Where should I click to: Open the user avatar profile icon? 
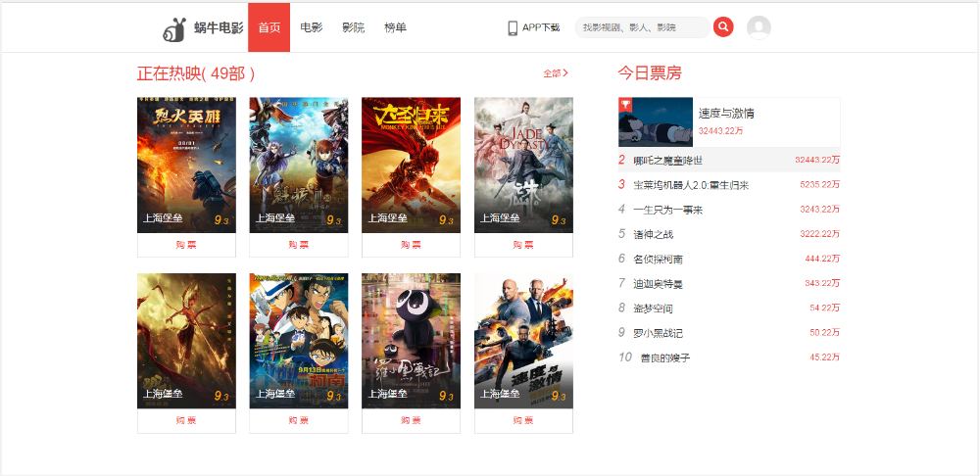[x=759, y=27]
